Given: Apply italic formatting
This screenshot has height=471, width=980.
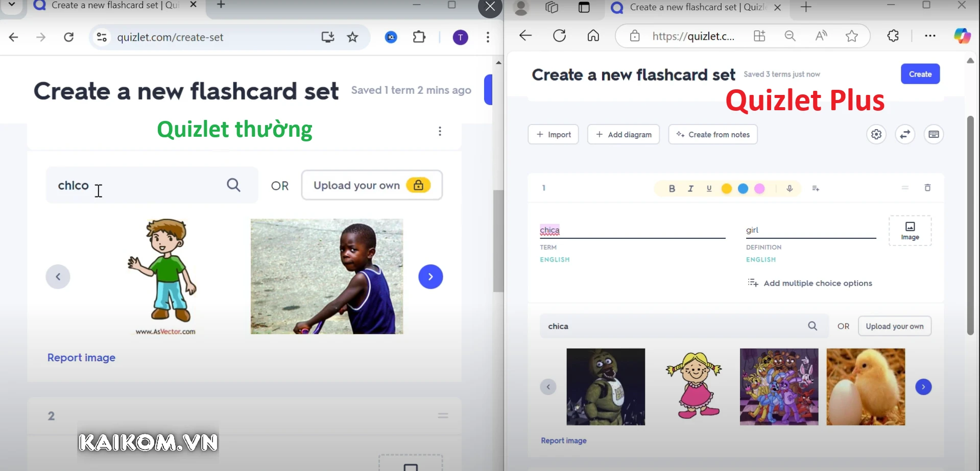Looking at the screenshot, I should [x=690, y=188].
